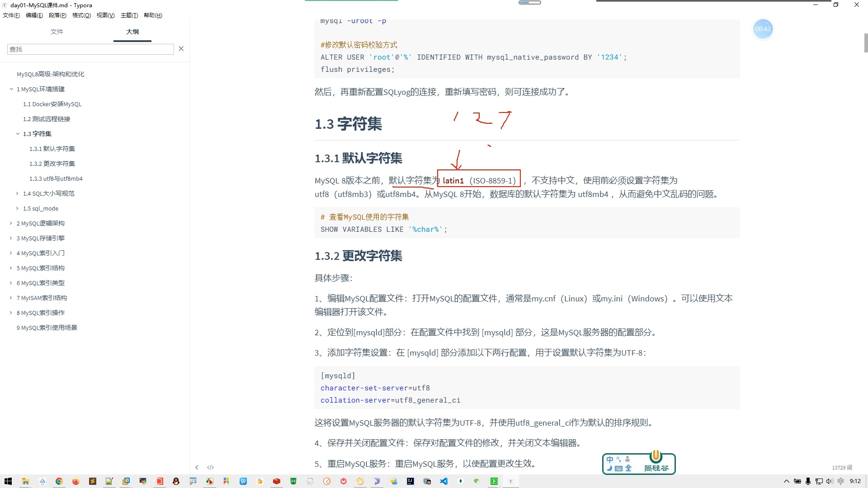Click the Typora icon on the taskbar
868x488 pixels.
(511, 481)
